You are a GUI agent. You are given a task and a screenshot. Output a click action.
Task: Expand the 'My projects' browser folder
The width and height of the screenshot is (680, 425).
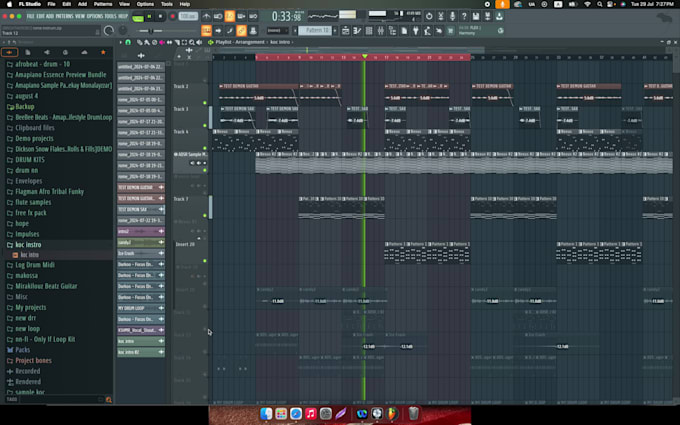tap(31, 307)
